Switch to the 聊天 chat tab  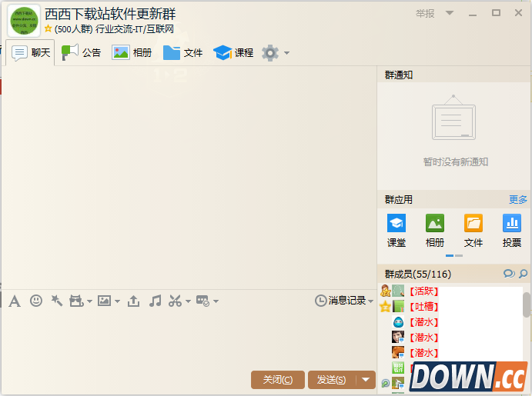(31, 53)
